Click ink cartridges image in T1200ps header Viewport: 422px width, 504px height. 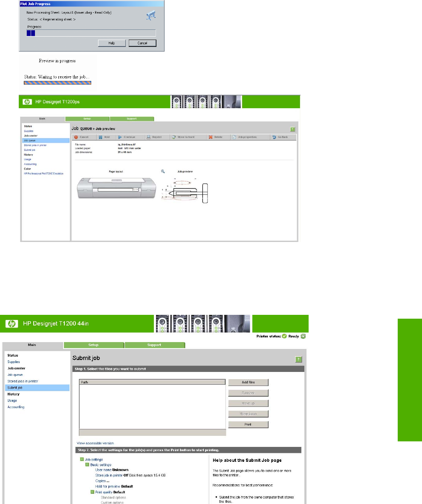pyautogui.click(x=206, y=101)
